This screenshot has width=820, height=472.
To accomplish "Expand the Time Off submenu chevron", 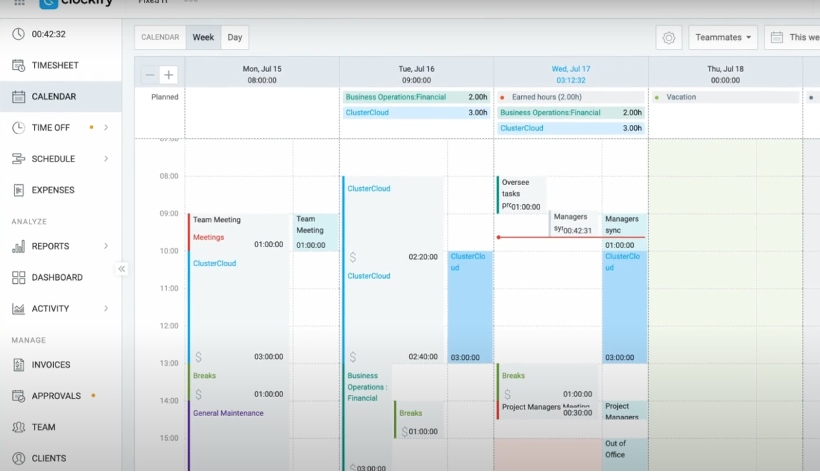I will point(106,128).
